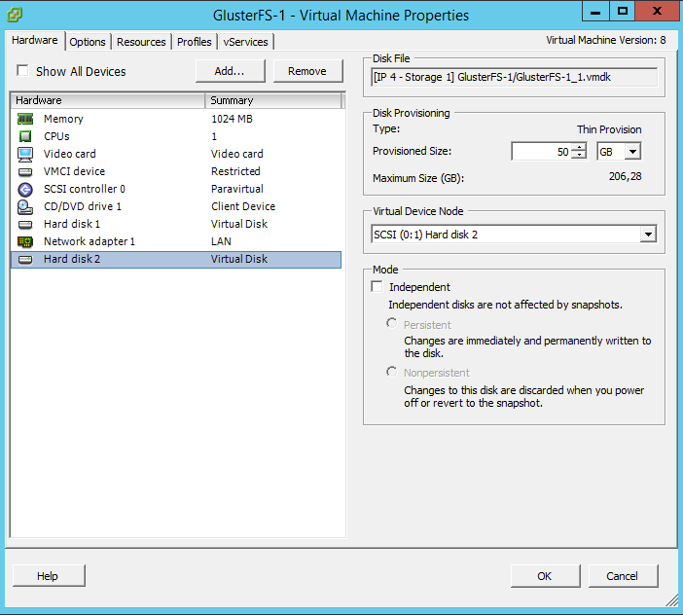Image resolution: width=683 pixels, height=616 pixels.
Task: Click the SCSI controller 0 icon
Action: point(25,190)
